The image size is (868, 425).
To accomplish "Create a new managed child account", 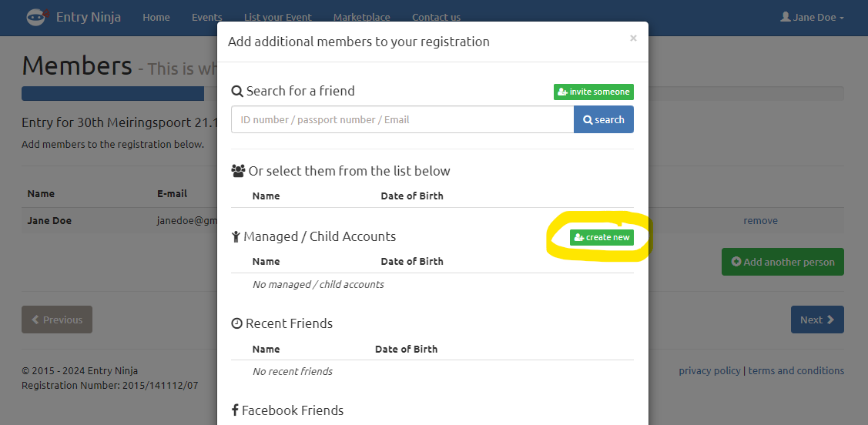I will [x=602, y=237].
